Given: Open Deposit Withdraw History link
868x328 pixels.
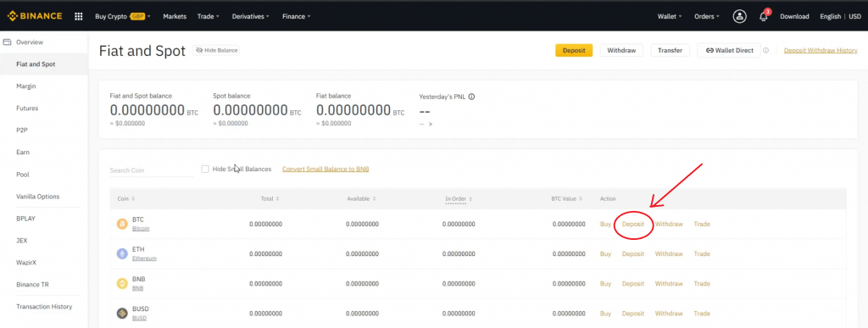Looking at the screenshot, I should point(821,50).
